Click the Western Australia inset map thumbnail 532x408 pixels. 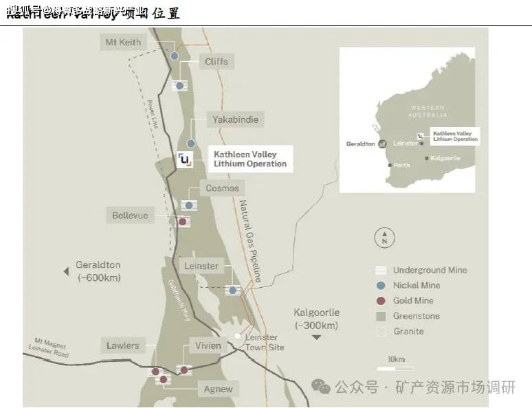[x=407, y=120]
